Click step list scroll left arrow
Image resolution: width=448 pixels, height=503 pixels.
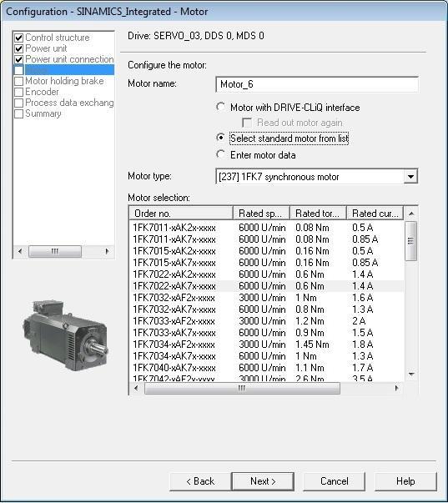tap(20, 251)
